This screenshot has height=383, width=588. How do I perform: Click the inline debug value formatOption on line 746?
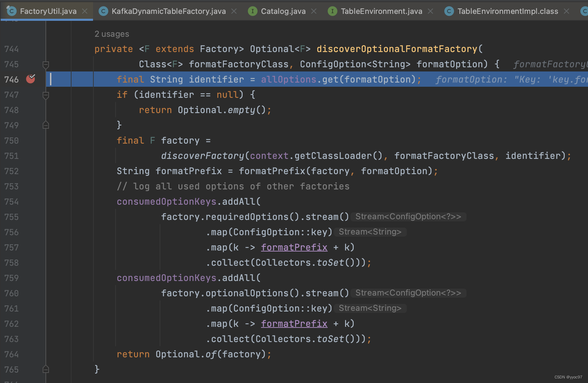[x=512, y=79]
